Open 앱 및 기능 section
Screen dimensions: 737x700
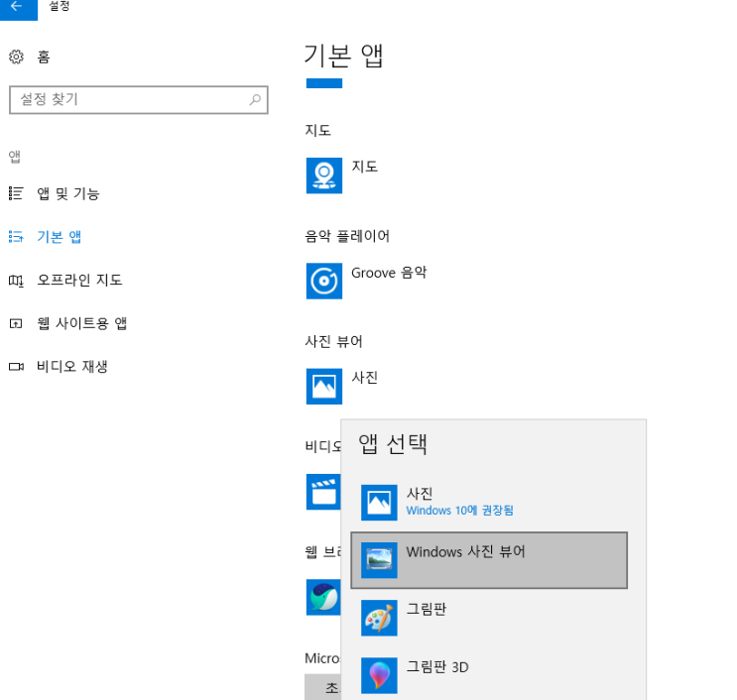(x=68, y=193)
